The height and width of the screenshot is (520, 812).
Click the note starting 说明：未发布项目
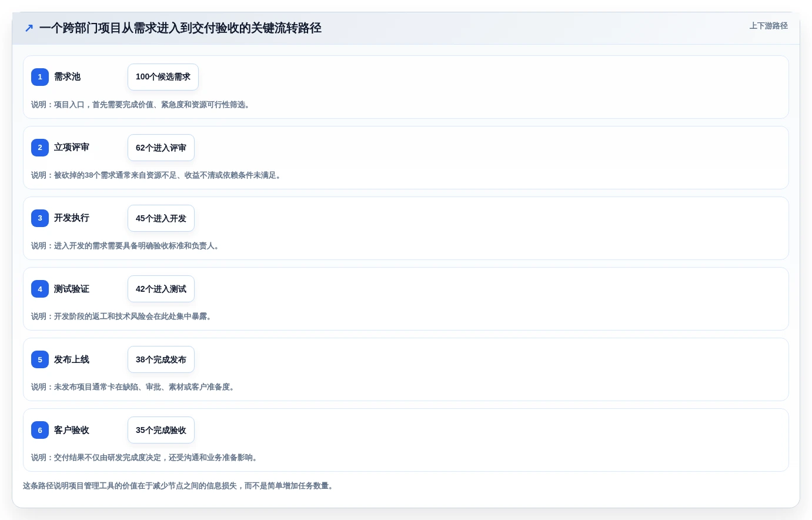tap(135, 387)
